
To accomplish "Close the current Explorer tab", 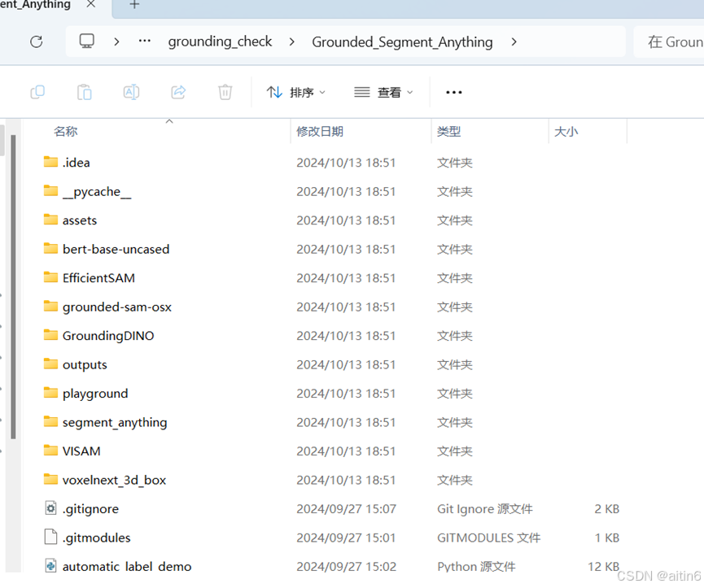I will point(90,4).
